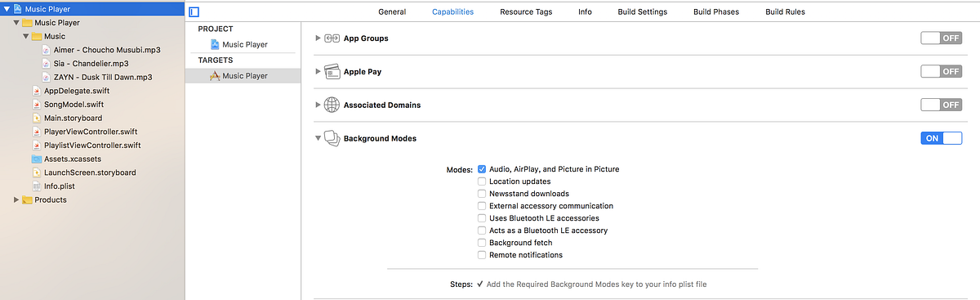Click the Info.plist file icon
This screenshot has width=980, height=300.
click(x=37, y=186)
